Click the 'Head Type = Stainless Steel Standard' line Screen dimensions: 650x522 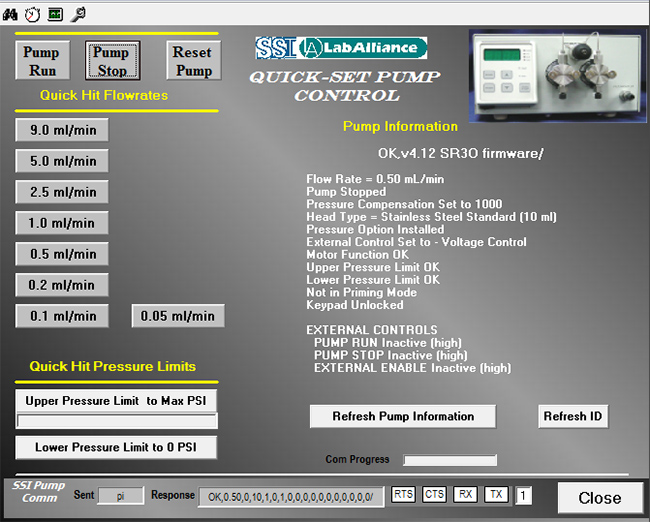(x=431, y=217)
